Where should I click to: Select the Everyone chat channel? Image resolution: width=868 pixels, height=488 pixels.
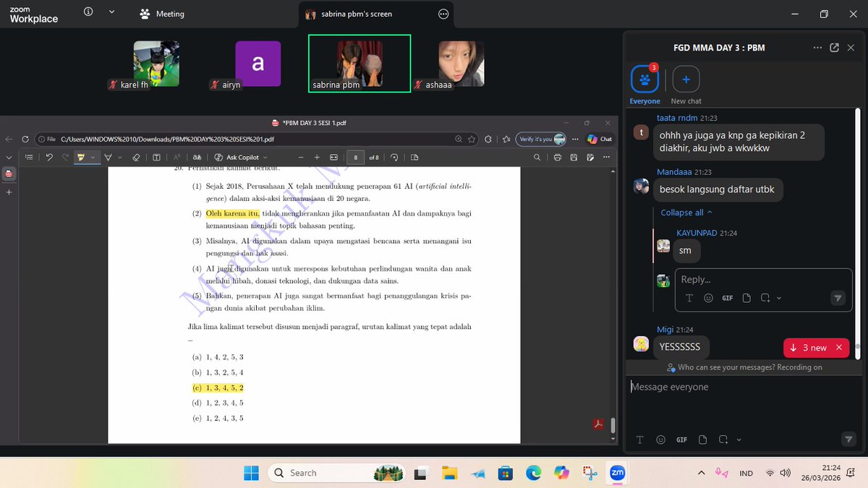point(644,85)
